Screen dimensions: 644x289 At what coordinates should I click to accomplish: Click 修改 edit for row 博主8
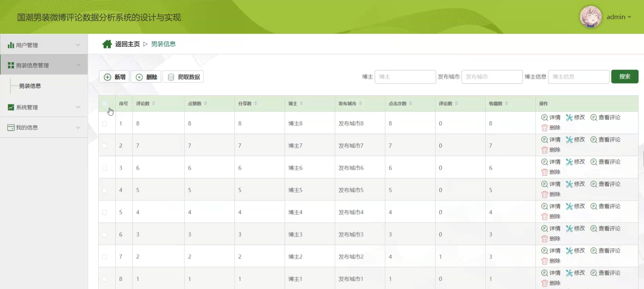click(x=576, y=117)
